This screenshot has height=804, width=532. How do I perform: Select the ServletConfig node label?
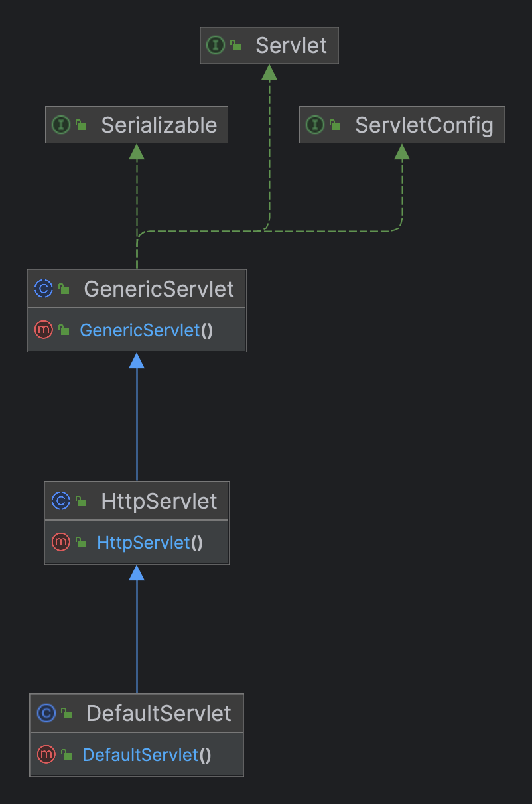pyautogui.click(x=424, y=125)
